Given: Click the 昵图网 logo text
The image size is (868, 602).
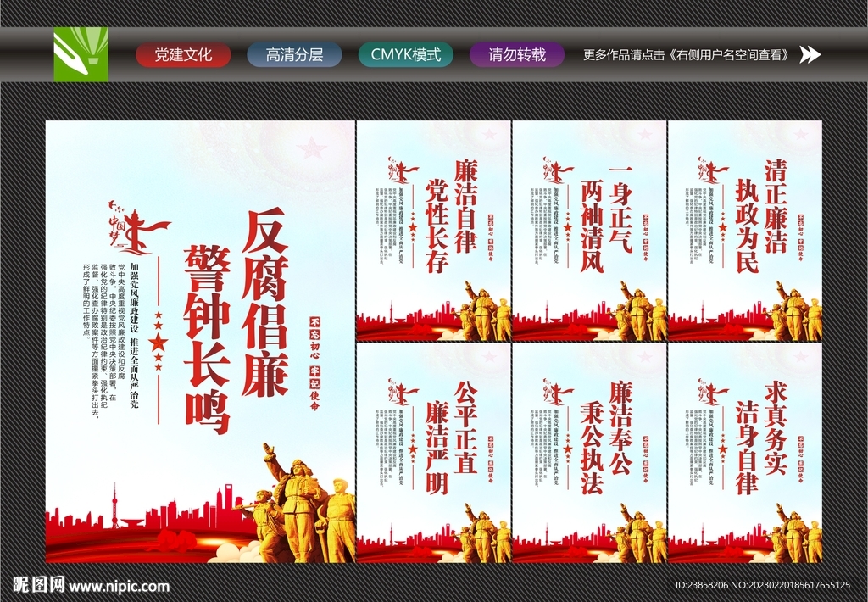Looking at the screenshot, I should pyautogui.click(x=39, y=585).
